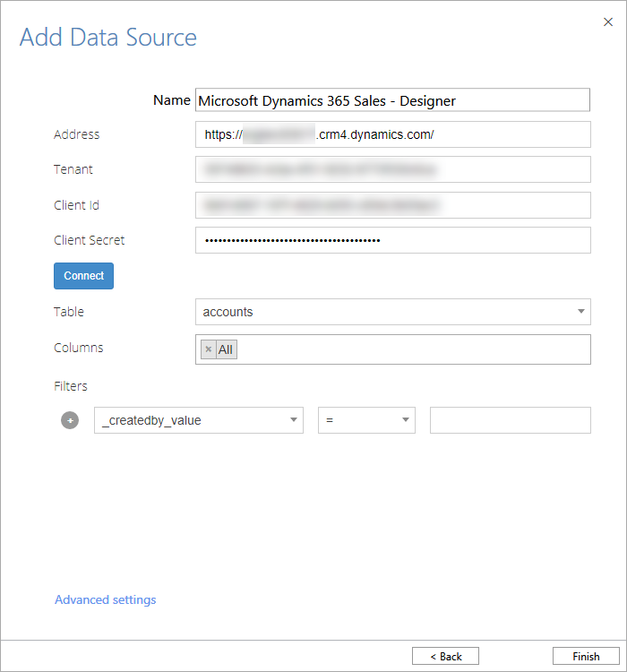The height and width of the screenshot is (672, 627).
Task: Open the Table dropdown showing accounts
Action: coord(393,312)
